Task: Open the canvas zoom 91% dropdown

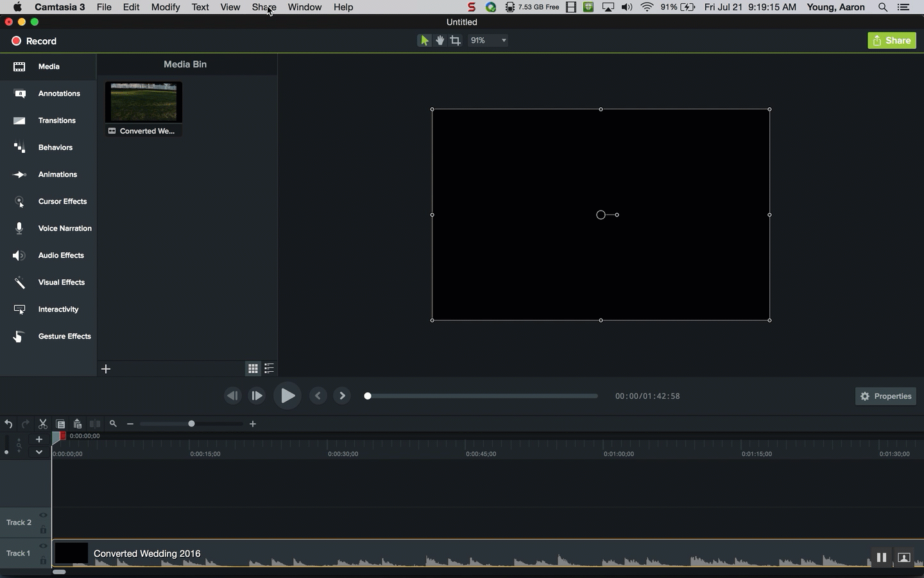Action: click(489, 40)
